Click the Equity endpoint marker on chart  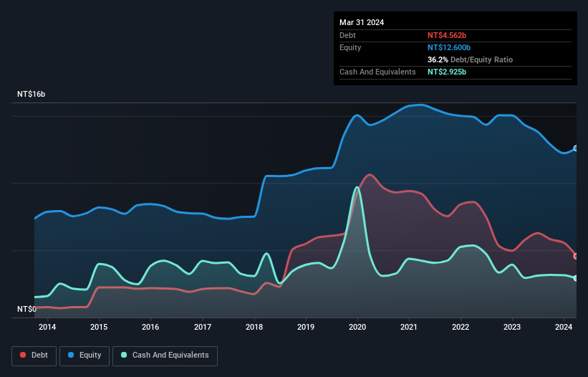pos(576,148)
